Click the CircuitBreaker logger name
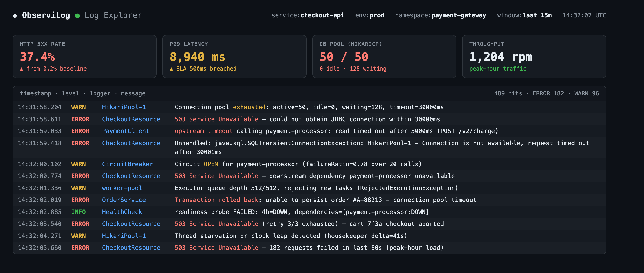The image size is (644, 273). tap(127, 164)
